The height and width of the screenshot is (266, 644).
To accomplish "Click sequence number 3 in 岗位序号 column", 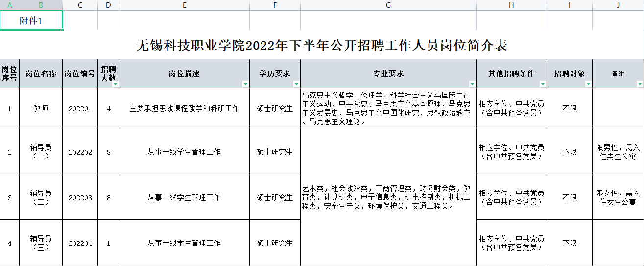I will click(10, 198).
